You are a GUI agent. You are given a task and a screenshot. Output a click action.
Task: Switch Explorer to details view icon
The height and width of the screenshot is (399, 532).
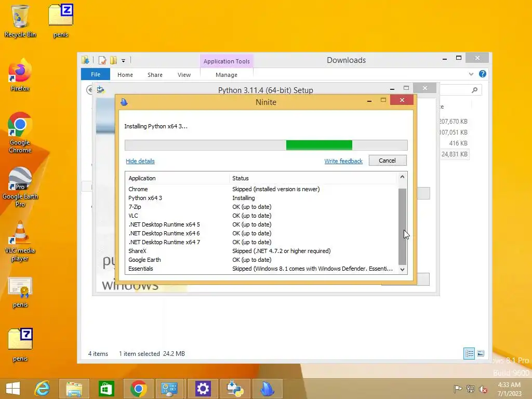469,353
